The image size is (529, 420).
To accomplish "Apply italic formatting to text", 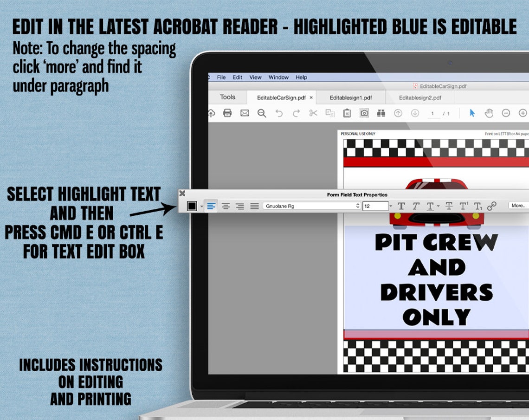I will pyautogui.click(x=416, y=206).
